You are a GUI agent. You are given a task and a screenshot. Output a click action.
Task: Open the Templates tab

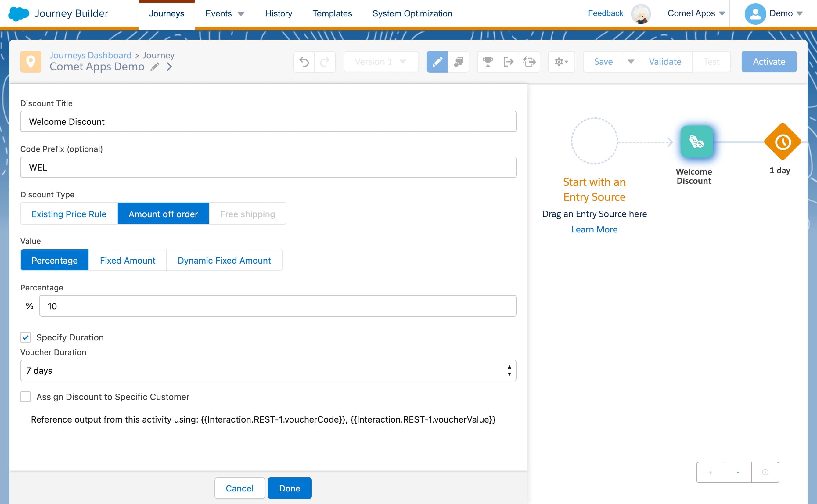332,14
